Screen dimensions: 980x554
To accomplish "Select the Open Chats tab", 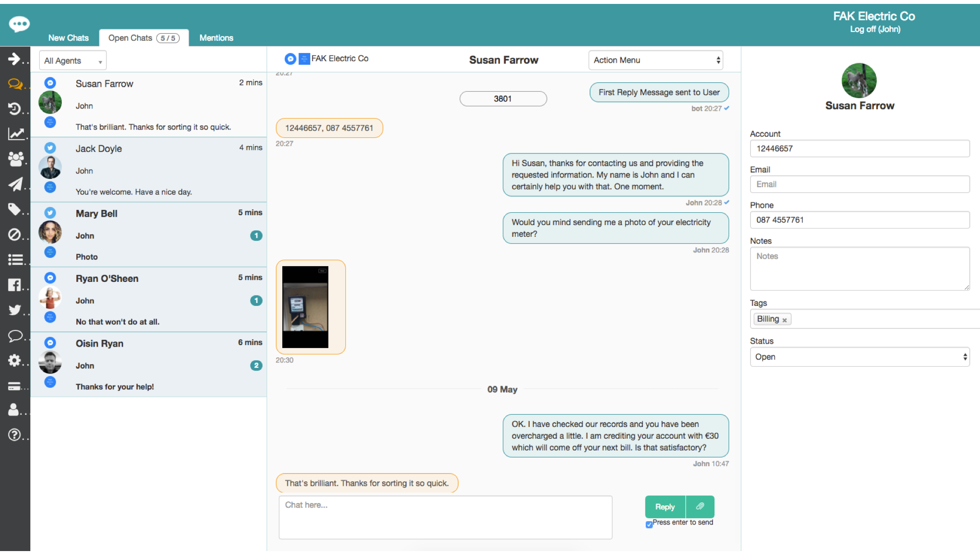I will point(144,38).
